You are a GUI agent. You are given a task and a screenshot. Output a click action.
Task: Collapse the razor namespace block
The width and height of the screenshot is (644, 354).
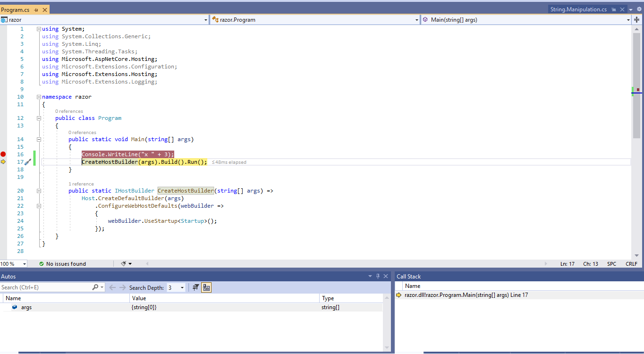tap(39, 97)
